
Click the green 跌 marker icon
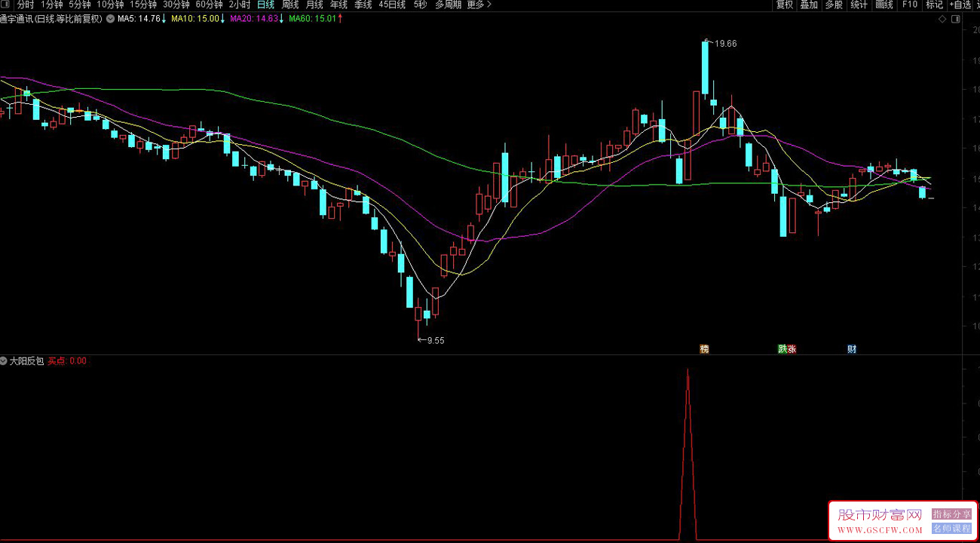pyautogui.click(x=782, y=349)
